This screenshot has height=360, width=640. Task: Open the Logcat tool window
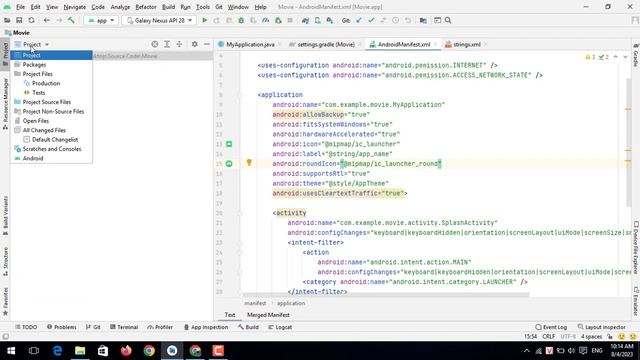[x=280, y=327]
